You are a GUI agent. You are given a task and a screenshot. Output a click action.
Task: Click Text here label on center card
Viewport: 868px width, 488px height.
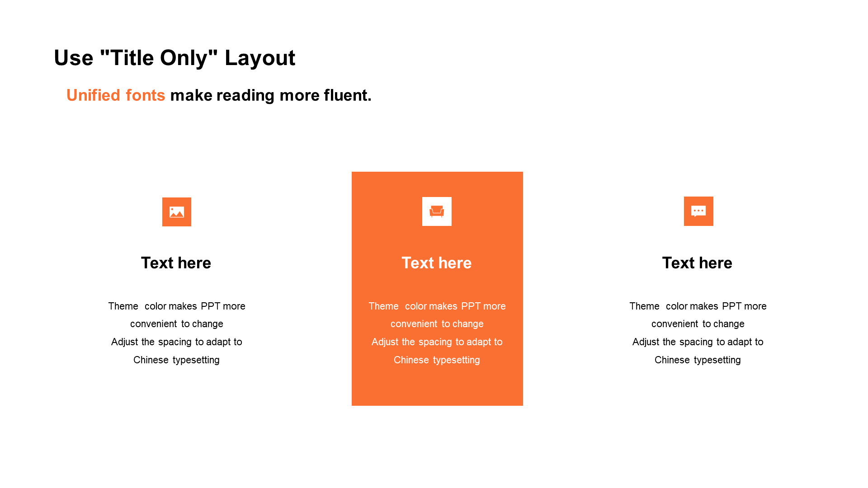pos(437,263)
